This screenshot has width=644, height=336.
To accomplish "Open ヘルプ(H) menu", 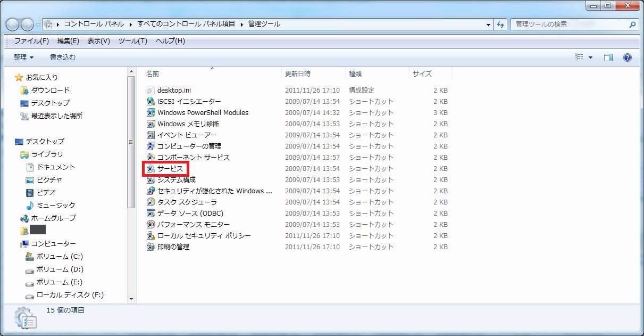I will [x=170, y=41].
